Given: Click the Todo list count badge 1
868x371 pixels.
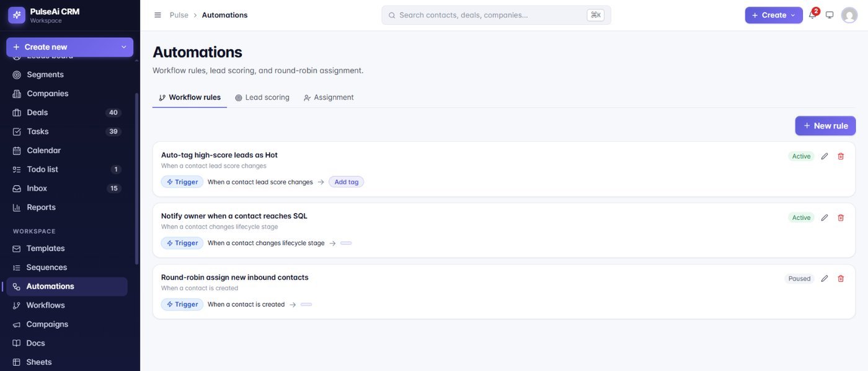Looking at the screenshot, I should coord(115,169).
